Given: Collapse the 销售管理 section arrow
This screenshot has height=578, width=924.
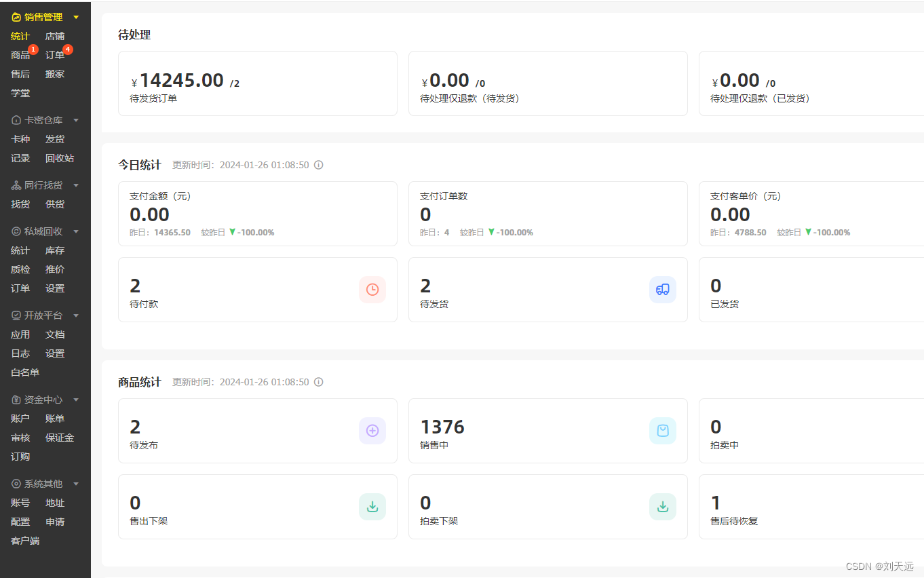Looking at the screenshot, I should (76, 17).
